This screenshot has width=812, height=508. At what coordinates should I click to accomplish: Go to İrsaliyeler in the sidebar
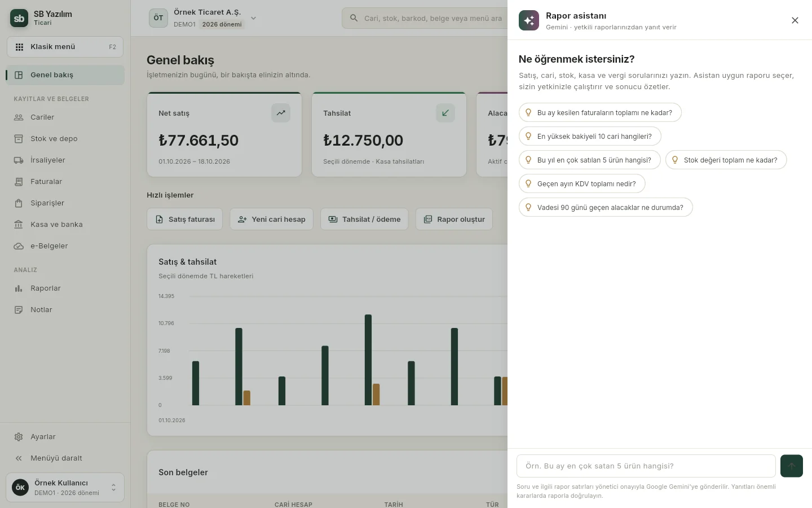[65, 160]
